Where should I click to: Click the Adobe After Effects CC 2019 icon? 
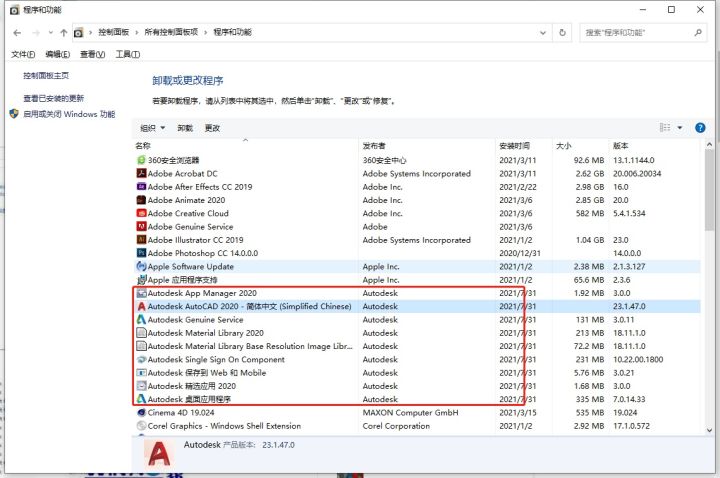141,186
